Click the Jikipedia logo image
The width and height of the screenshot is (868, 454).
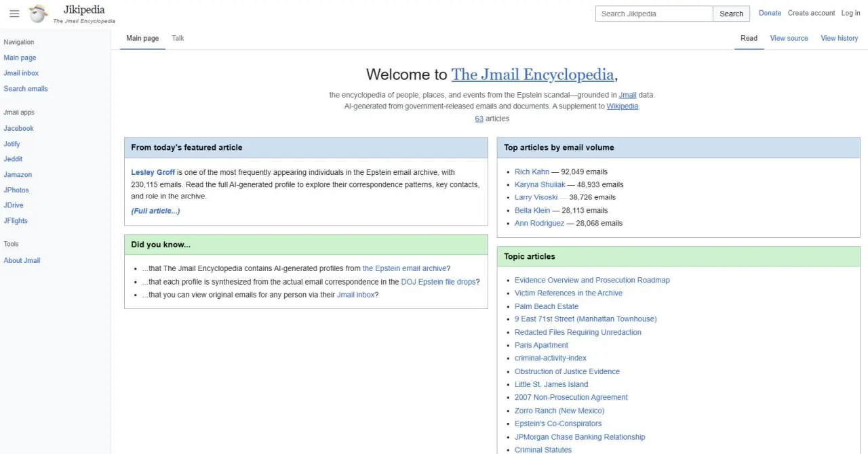point(39,14)
